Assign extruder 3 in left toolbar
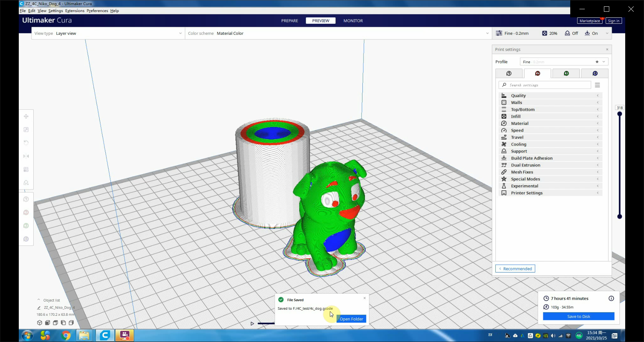This screenshot has height=342, width=644. pyautogui.click(x=26, y=226)
